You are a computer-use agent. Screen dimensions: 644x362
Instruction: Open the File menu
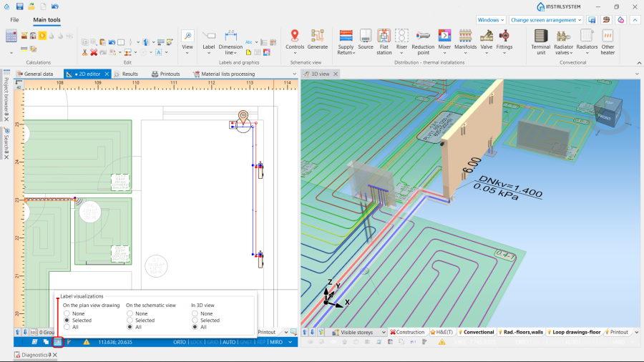(14, 20)
